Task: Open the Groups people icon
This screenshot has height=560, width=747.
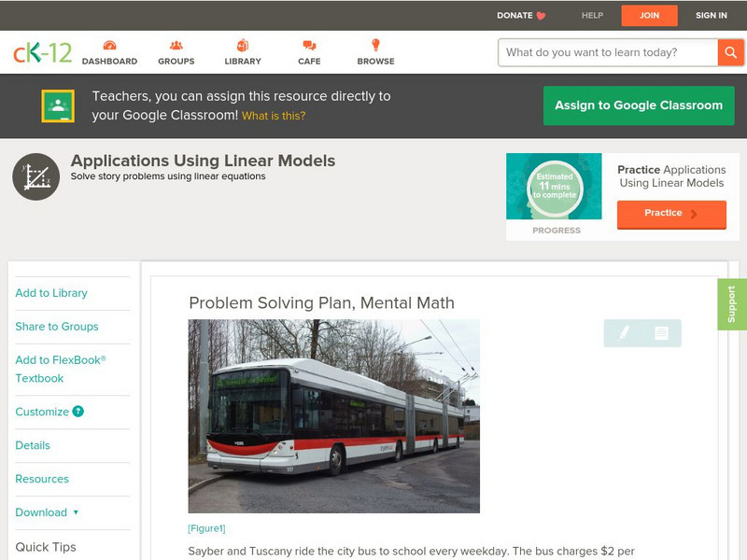Action: [x=176, y=45]
